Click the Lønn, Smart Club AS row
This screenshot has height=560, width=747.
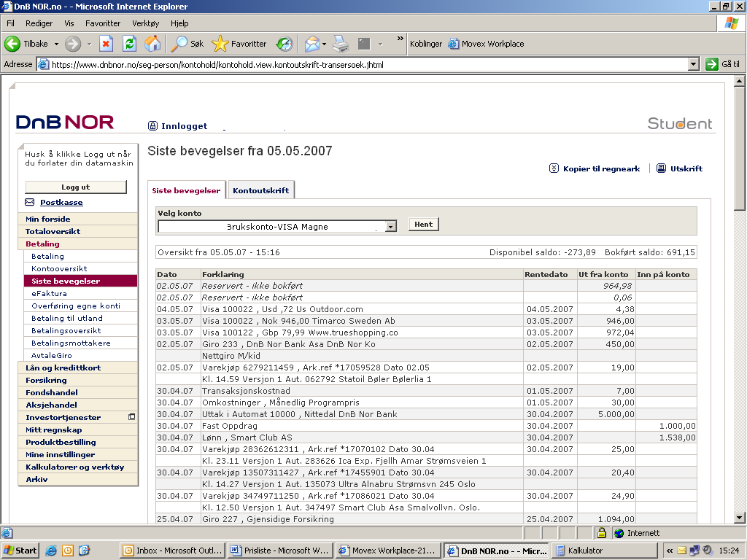pos(426,437)
